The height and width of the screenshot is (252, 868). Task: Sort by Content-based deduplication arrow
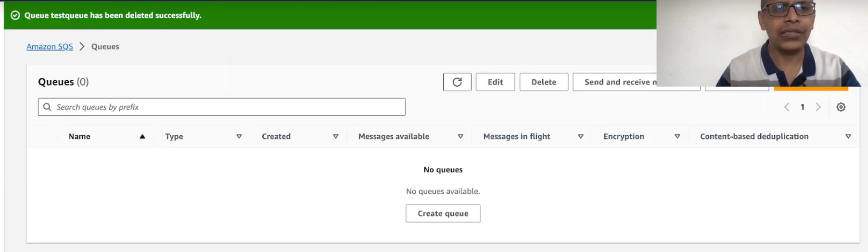click(x=848, y=137)
